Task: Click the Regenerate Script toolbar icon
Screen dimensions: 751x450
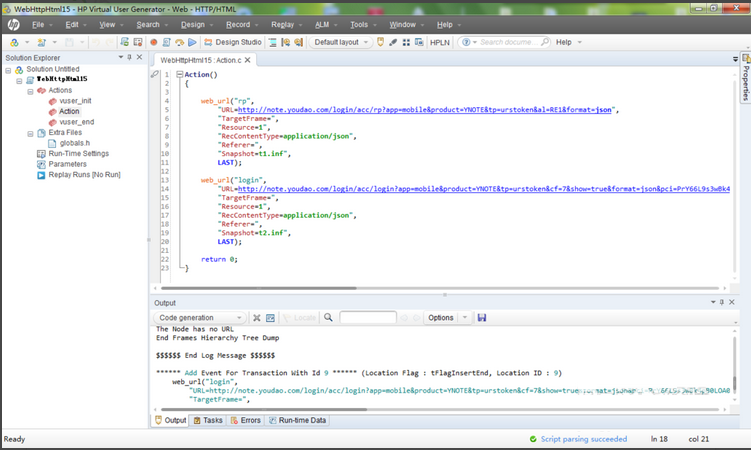Action: pyautogui.click(x=167, y=42)
